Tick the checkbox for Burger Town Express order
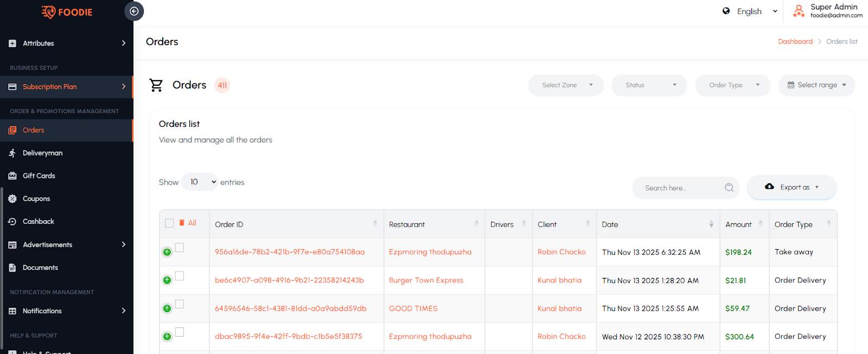Image resolution: width=868 pixels, height=354 pixels. point(180,276)
